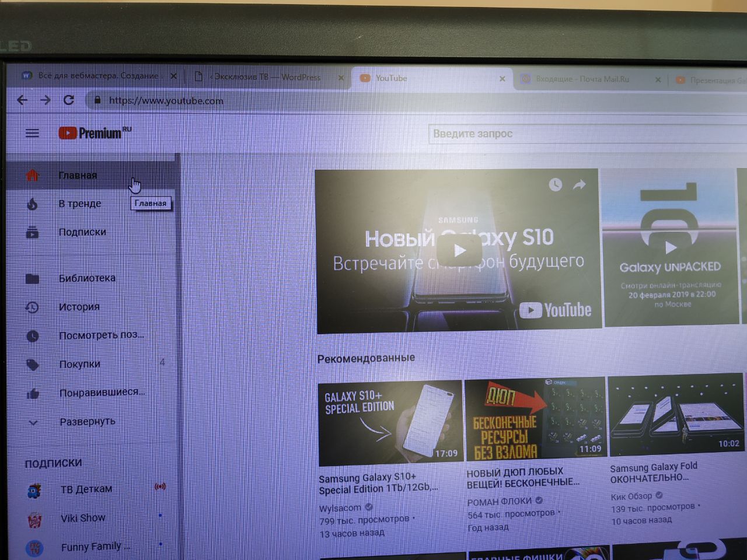Click the Понравившиеся thumbs-up icon
The width and height of the screenshot is (747, 560).
[33, 394]
